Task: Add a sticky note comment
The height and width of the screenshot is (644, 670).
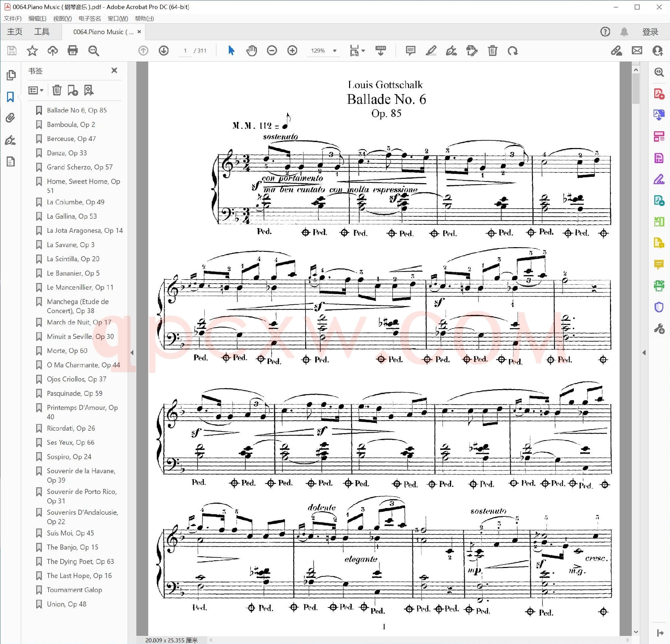Action: point(410,51)
